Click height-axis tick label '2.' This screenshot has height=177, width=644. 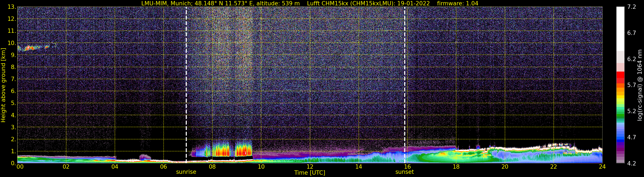[x=13, y=139]
